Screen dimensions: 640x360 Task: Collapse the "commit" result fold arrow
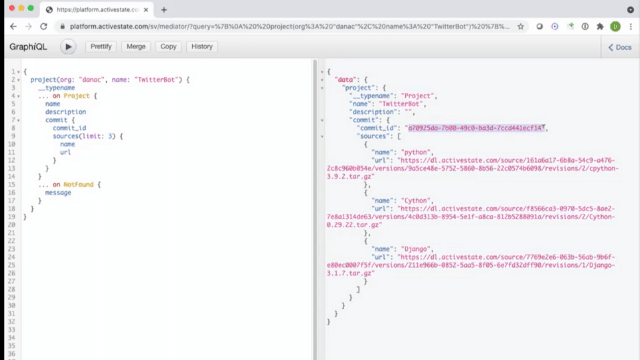pos(322,120)
